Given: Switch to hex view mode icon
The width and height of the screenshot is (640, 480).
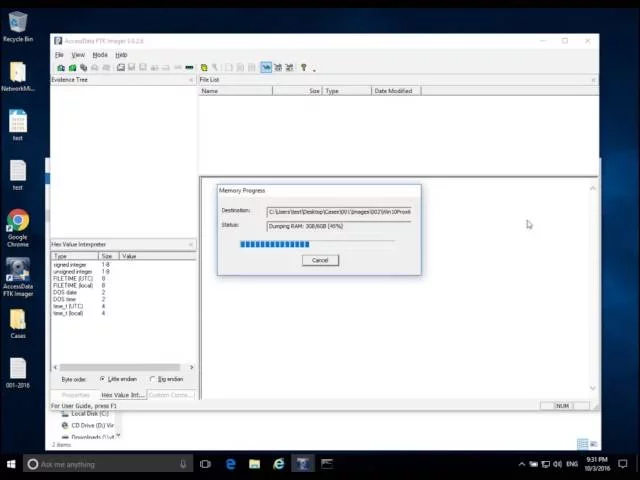Looking at the screenshot, I should [289, 68].
